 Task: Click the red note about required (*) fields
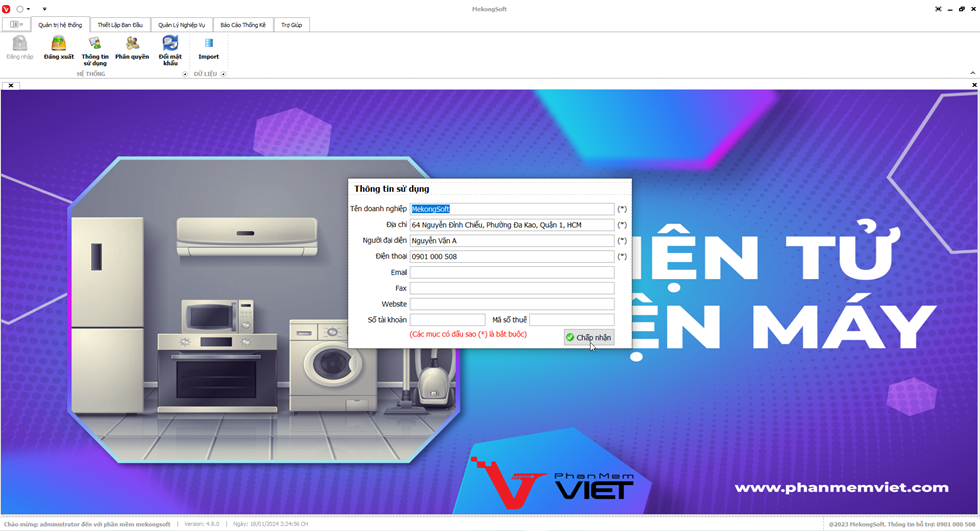click(x=468, y=334)
